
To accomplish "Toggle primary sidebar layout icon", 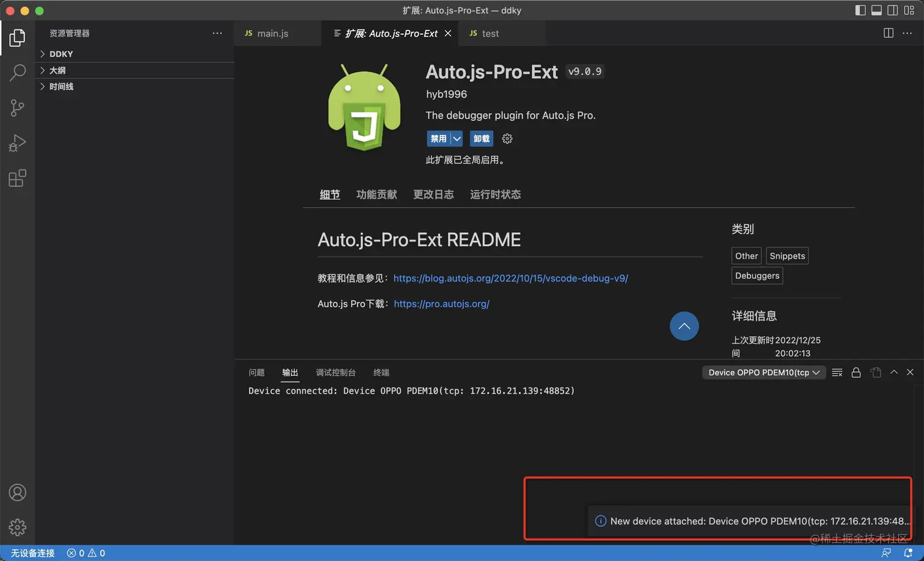I will (860, 10).
